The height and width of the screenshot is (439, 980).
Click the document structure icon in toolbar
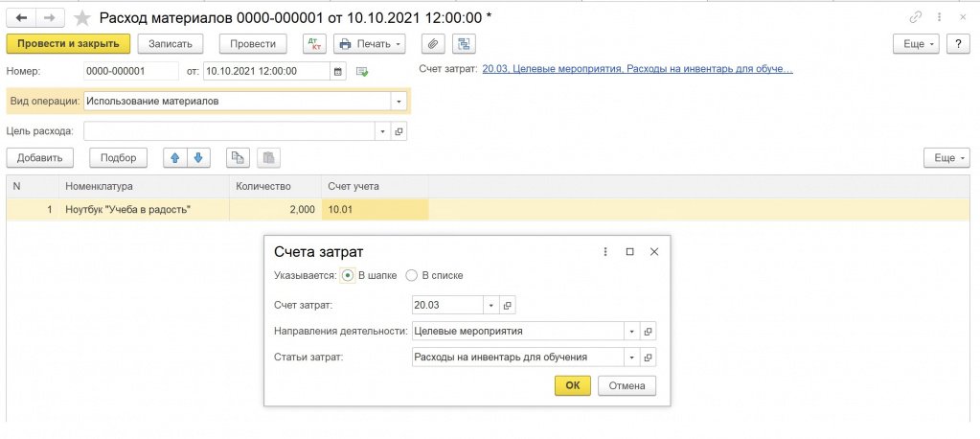point(464,44)
